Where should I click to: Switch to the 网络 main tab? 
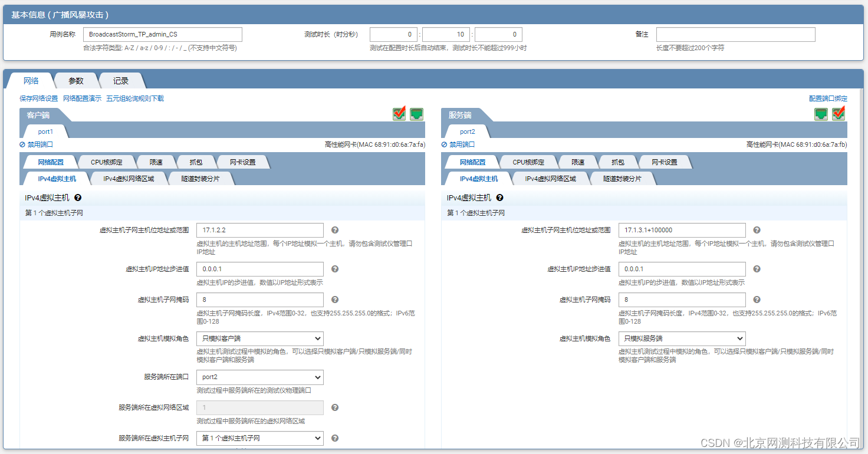tap(31, 81)
